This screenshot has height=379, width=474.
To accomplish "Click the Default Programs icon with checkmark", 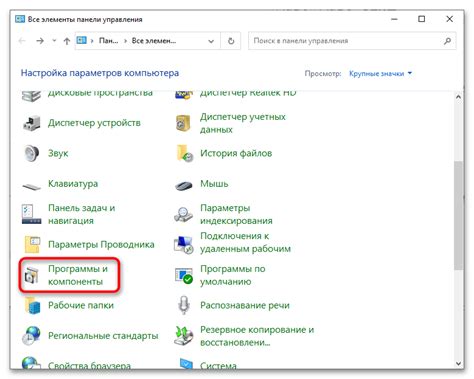I will click(184, 275).
